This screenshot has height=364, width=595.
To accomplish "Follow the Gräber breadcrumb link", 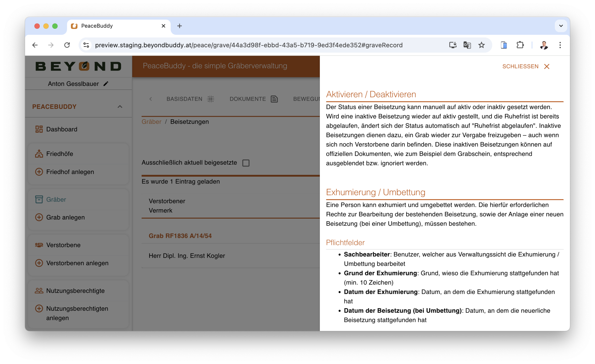I will (x=151, y=122).
